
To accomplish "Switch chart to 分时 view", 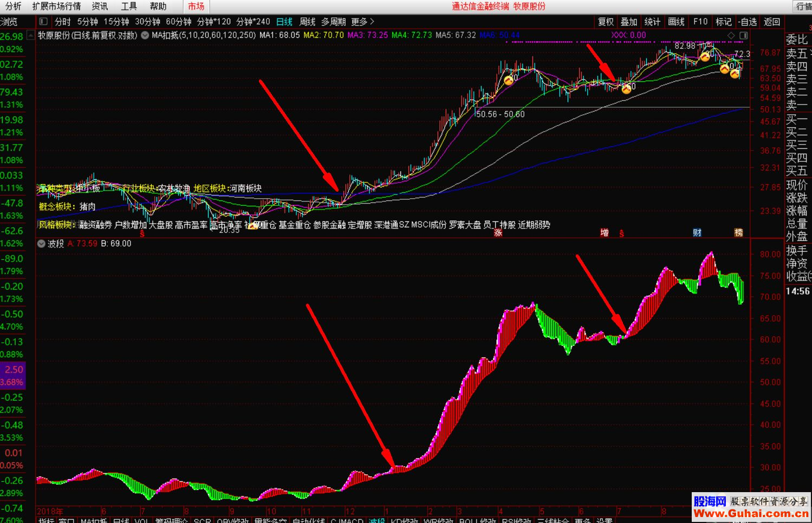I will (63, 22).
